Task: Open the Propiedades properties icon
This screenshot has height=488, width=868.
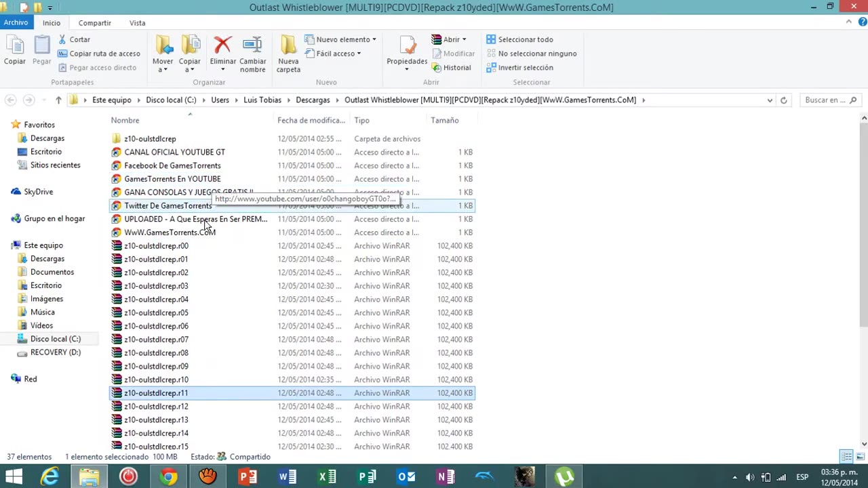Action: coord(408,46)
